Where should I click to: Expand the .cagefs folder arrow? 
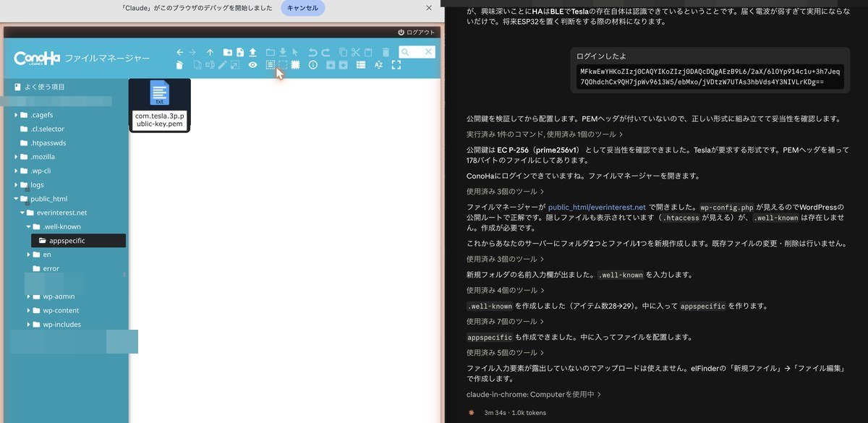[x=16, y=115]
